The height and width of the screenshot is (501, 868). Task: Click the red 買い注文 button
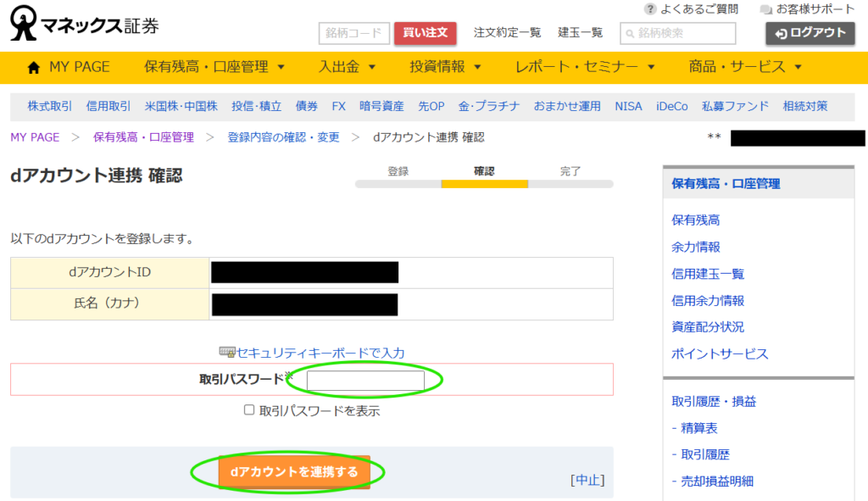pyautogui.click(x=426, y=33)
